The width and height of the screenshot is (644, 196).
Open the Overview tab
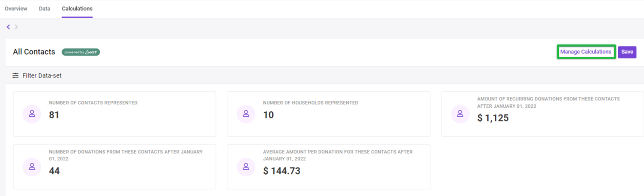tap(16, 9)
